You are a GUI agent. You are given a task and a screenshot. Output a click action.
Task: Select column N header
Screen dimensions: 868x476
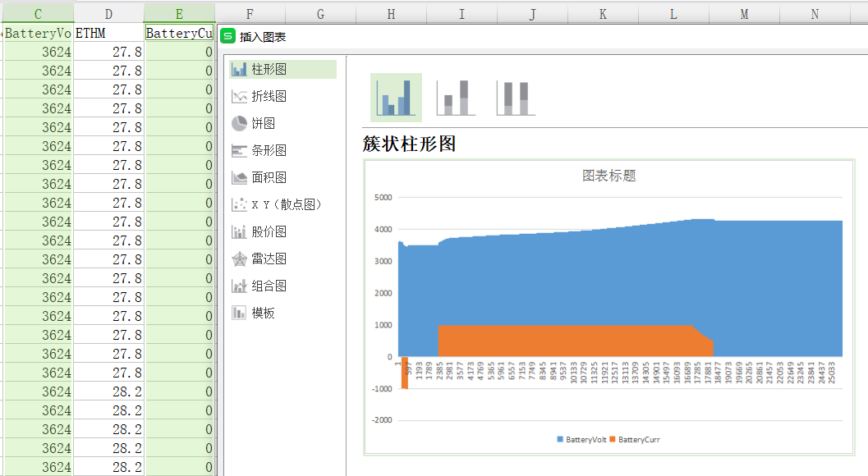tap(815, 14)
